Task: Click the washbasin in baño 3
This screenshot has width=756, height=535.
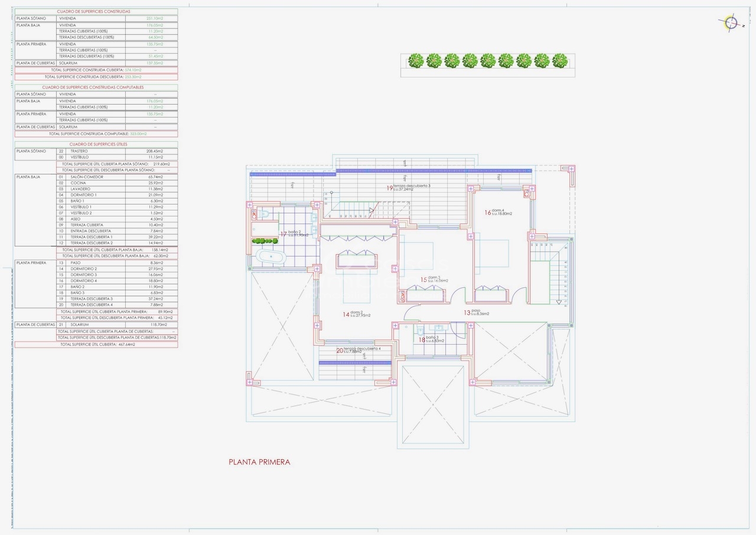Action: [438, 328]
